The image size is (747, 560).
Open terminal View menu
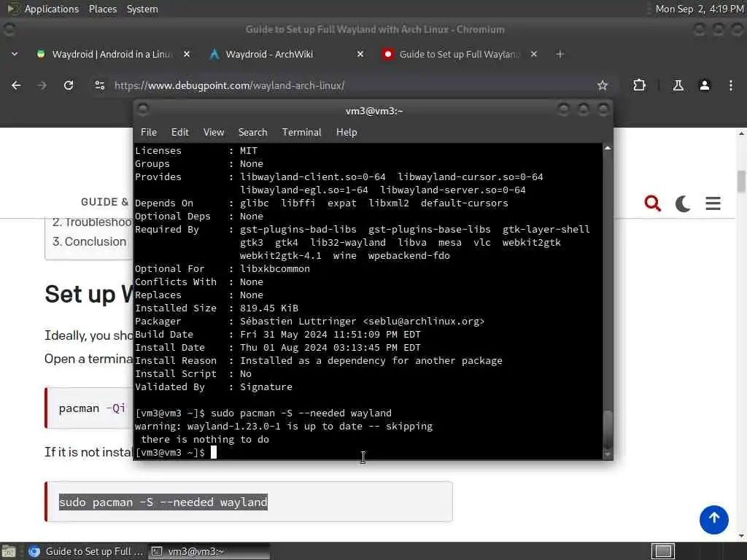pyautogui.click(x=214, y=133)
